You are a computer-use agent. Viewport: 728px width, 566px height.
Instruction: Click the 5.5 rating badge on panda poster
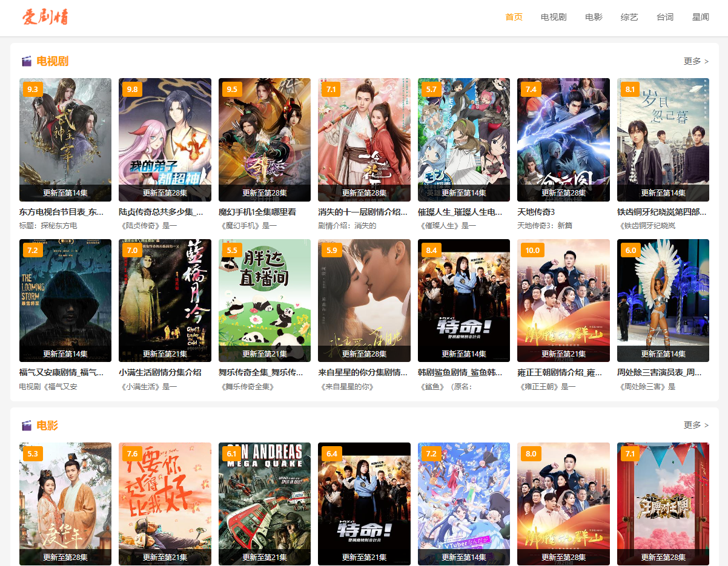point(231,251)
